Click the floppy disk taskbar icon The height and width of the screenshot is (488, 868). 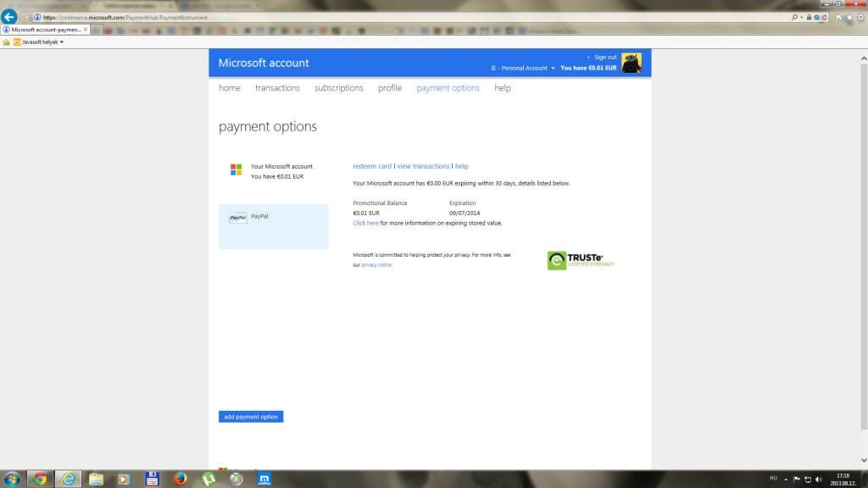point(152,479)
